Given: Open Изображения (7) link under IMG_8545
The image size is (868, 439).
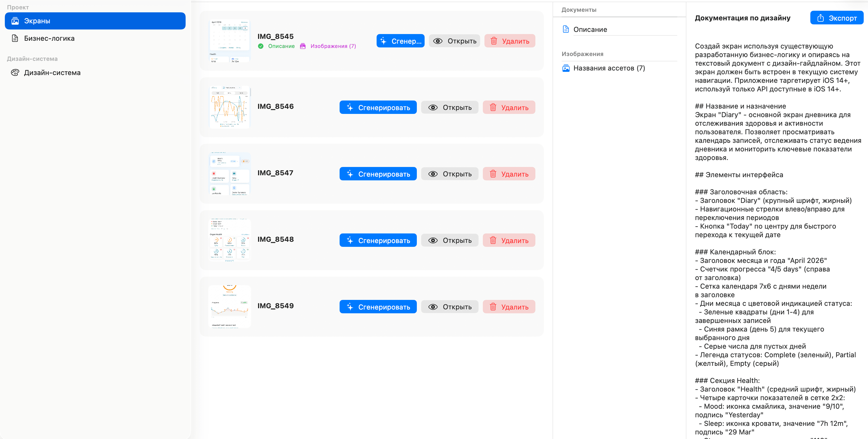Looking at the screenshot, I should pos(333,46).
